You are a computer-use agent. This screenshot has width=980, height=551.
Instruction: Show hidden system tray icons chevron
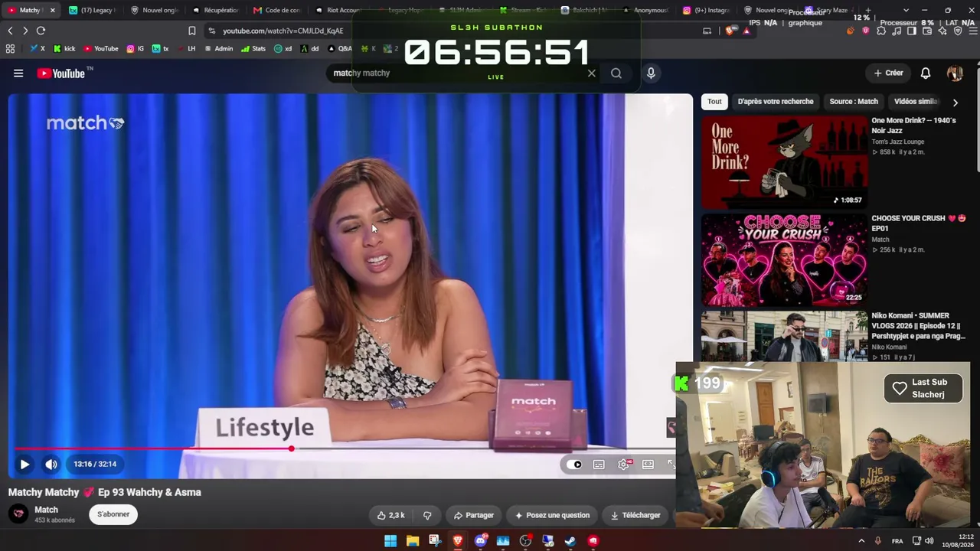click(861, 541)
